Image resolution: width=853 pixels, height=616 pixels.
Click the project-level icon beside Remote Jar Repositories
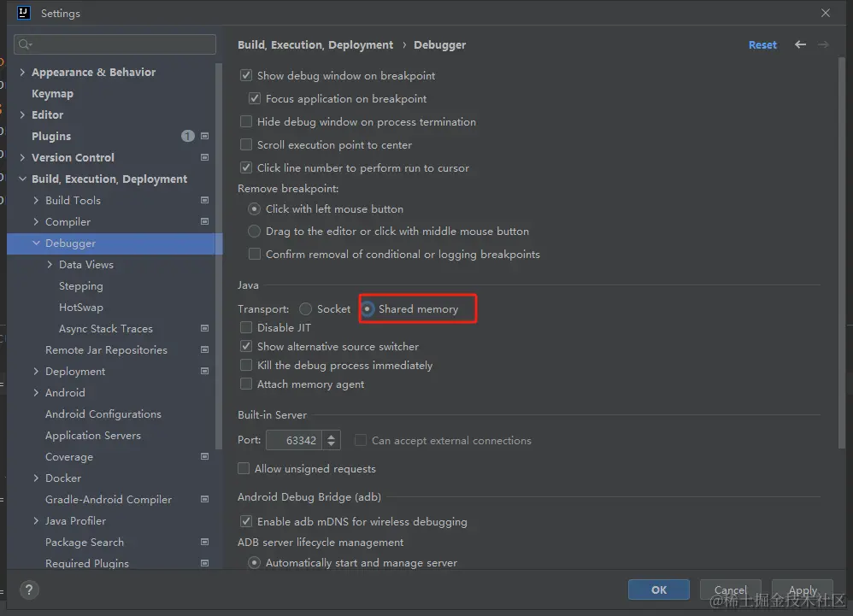click(x=204, y=349)
